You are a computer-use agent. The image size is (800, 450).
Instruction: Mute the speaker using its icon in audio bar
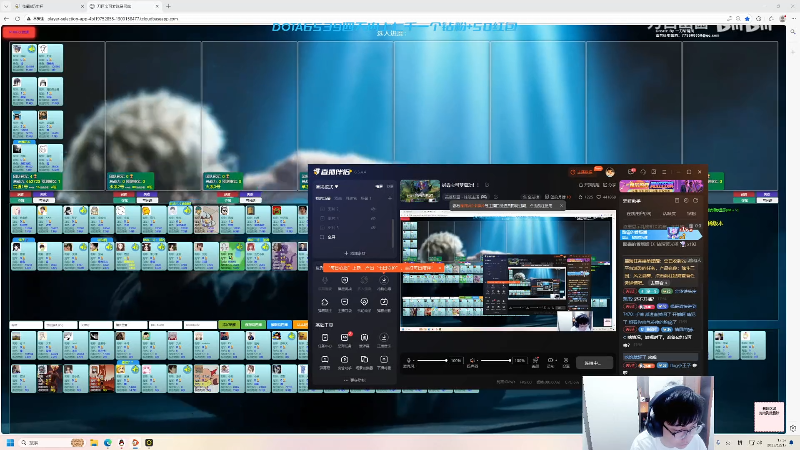(472, 361)
